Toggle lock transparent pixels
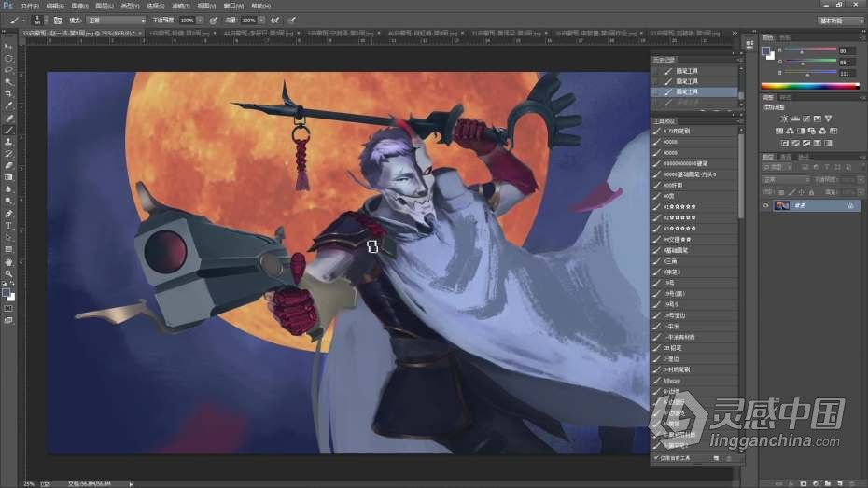Viewport: 868px width, 488px height. [x=781, y=192]
